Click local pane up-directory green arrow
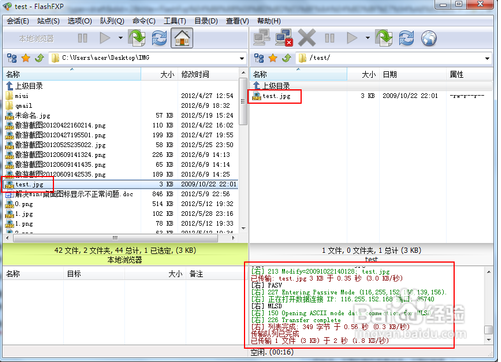 [x=39, y=58]
